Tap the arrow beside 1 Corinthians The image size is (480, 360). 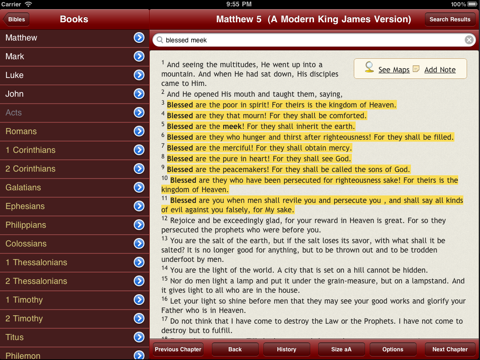click(139, 150)
